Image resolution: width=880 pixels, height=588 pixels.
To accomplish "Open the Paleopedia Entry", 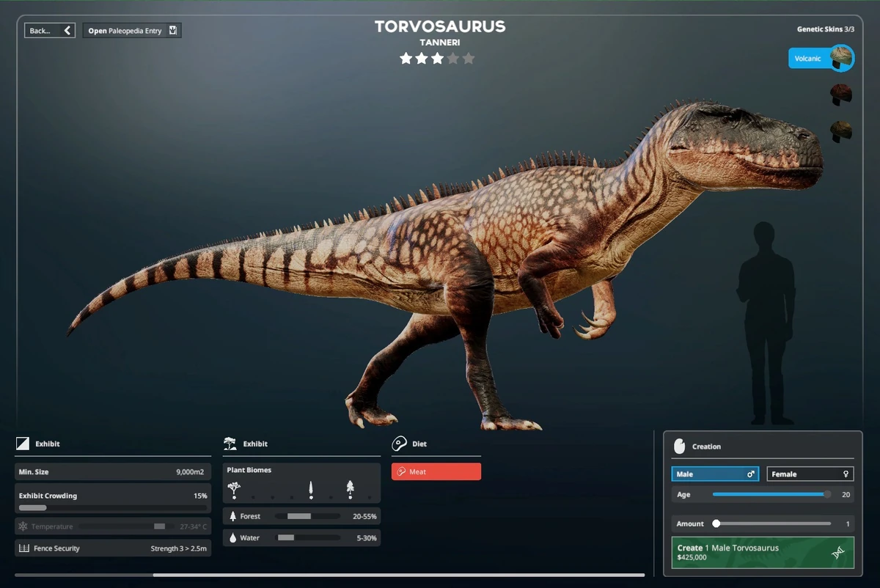I will (x=132, y=30).
